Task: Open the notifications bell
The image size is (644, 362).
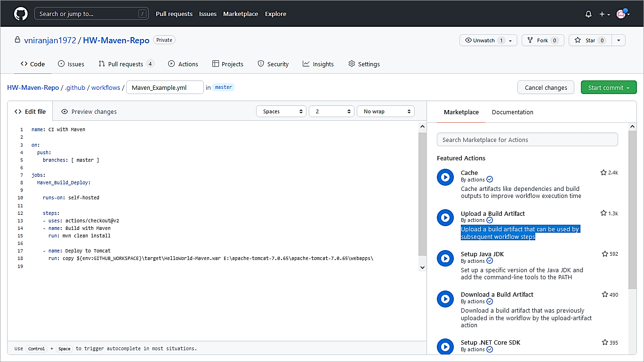Action: [x=588, y=14]
